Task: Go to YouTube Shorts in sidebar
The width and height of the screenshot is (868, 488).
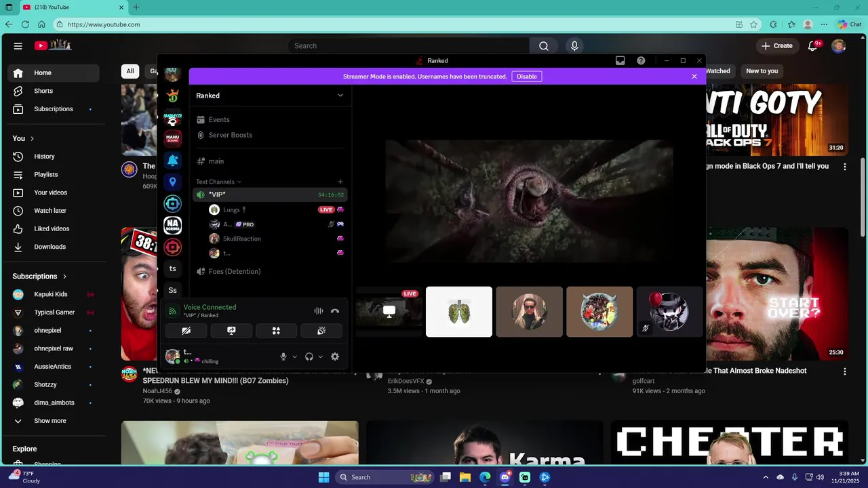Action: click(54, 91)
